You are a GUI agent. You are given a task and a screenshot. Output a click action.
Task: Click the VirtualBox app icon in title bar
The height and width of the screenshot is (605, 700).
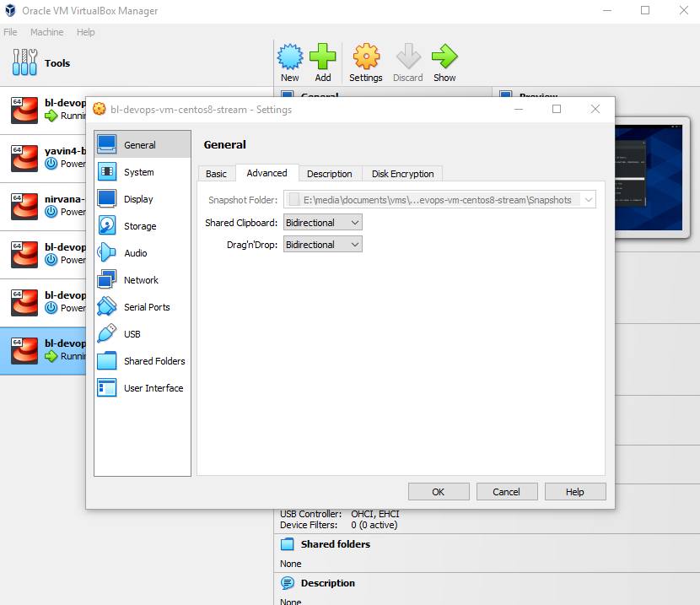click(x=10, y=10)
